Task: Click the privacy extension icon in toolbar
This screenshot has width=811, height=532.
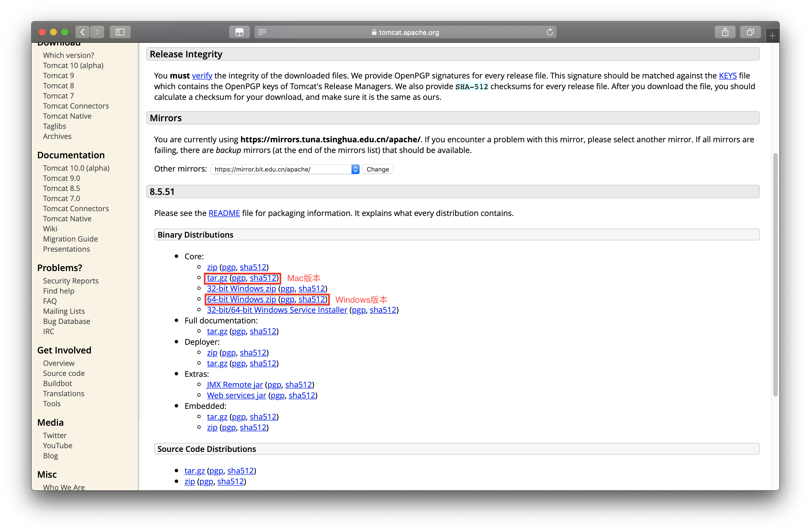Action: pyautogui.click(x=239, y=32)
